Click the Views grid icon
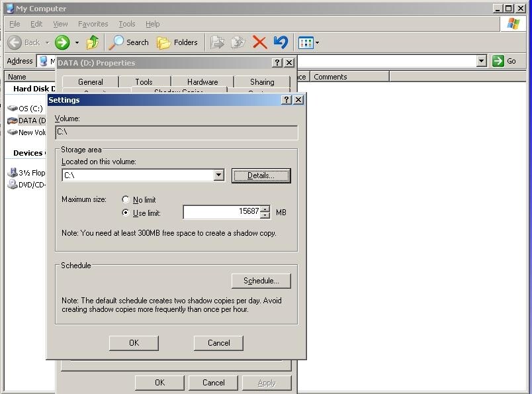 [x=306, y=42]
